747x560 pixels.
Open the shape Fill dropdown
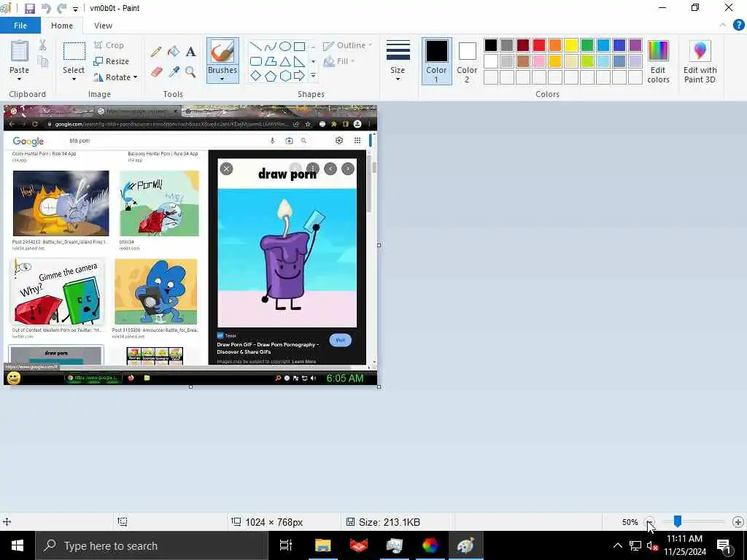click(x=338, y=61)
